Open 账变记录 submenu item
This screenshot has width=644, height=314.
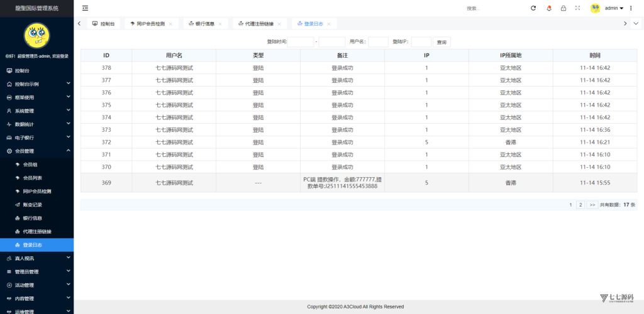pos(37,205)
